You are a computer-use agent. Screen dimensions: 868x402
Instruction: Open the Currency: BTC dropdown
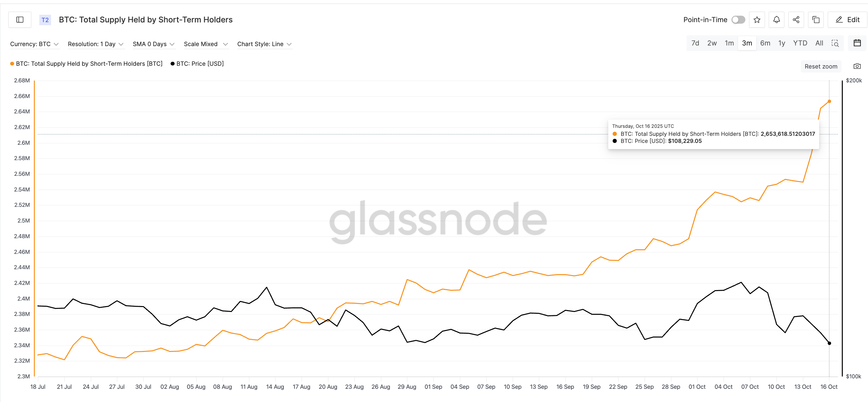click(35, 44)
